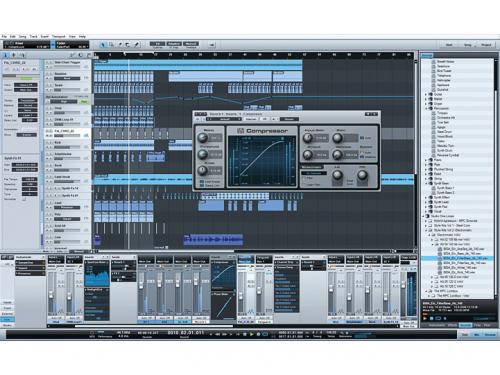Screen dimensions: 500x375
Task: Click the Start page button at top right
Action: point(449,45)
